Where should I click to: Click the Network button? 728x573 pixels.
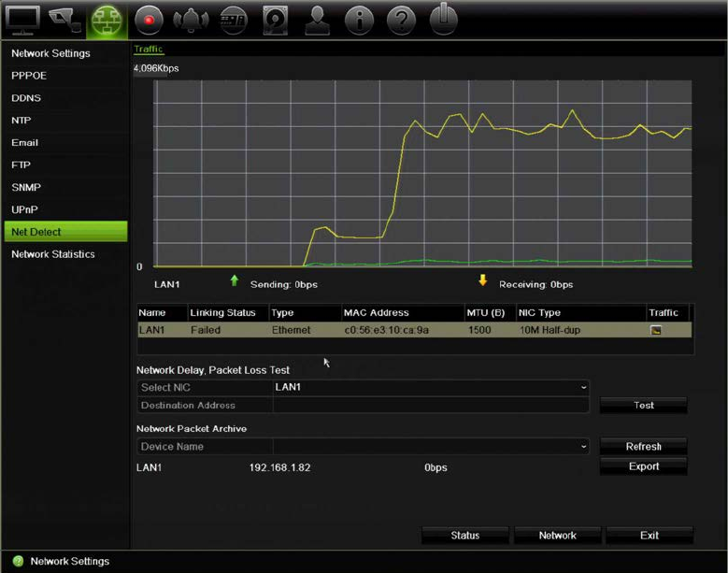tap(558, 535)
